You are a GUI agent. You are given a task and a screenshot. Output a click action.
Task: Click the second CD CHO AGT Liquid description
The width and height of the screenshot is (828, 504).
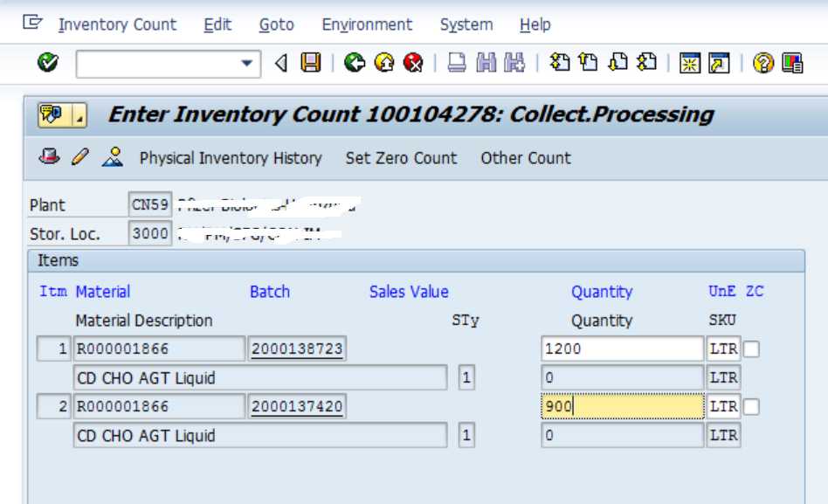point(260,435)
